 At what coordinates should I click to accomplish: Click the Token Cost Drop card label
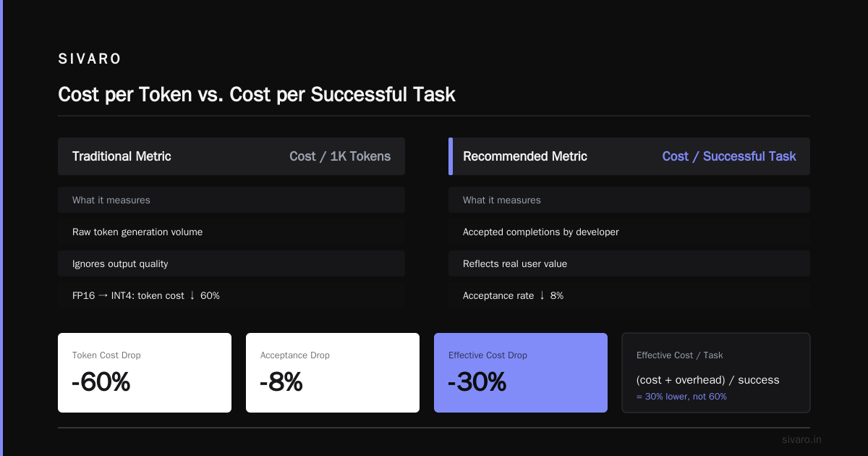tap(106, 355)
